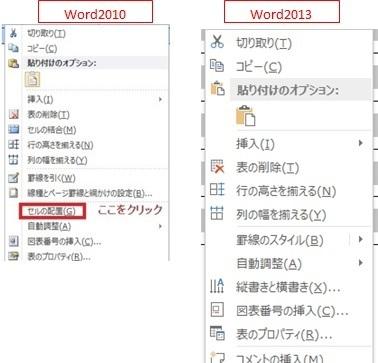Click the copy icon in Word2013 menu
378x363 pixels.
217,66
